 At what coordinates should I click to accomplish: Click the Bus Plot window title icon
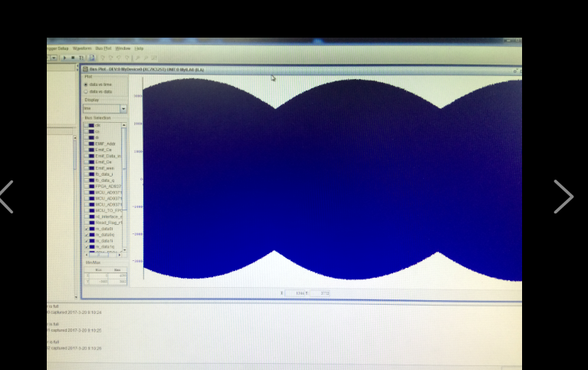point(86,70)
